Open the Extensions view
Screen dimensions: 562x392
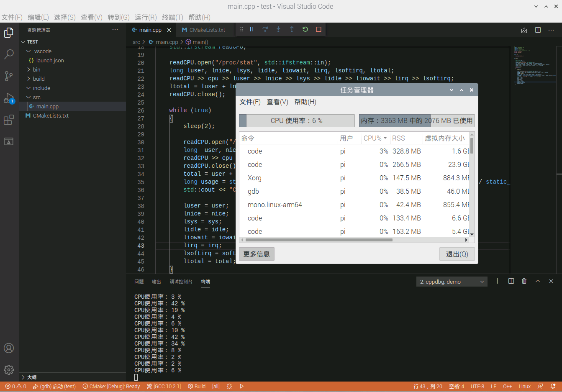(9, 120)
